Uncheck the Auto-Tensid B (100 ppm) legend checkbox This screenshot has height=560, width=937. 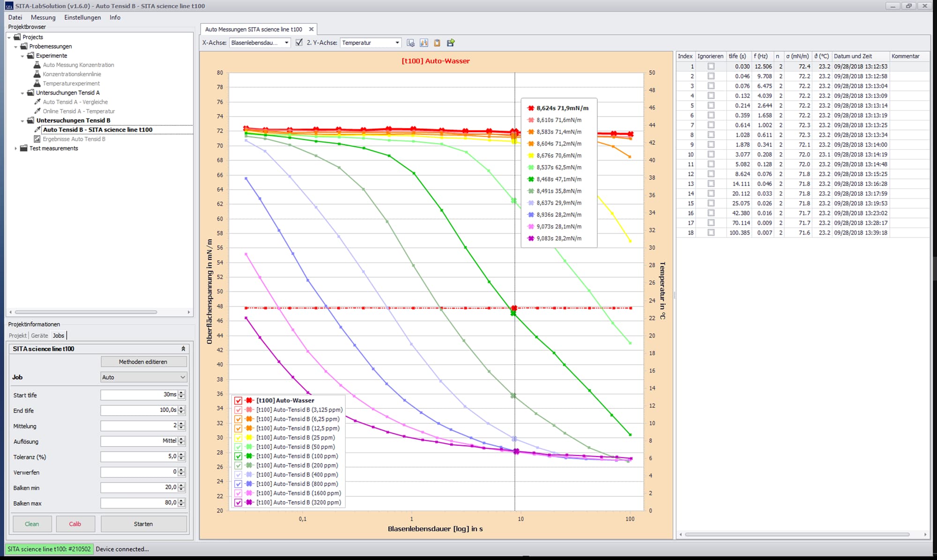[x=238, y=456]
